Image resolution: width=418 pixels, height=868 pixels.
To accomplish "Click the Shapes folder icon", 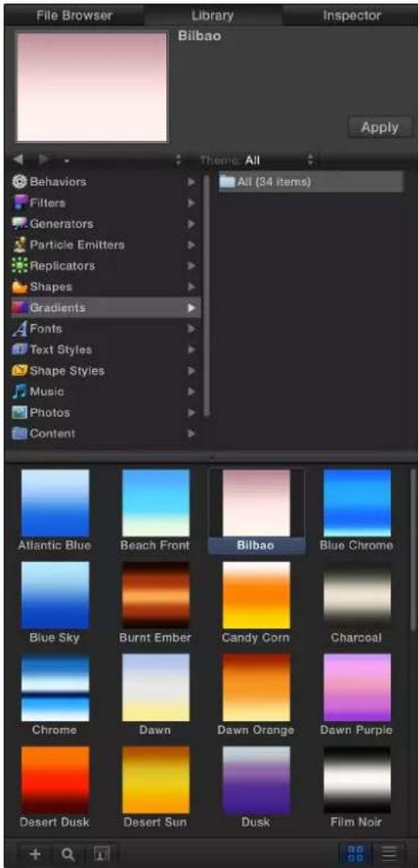I will [20, 286].
